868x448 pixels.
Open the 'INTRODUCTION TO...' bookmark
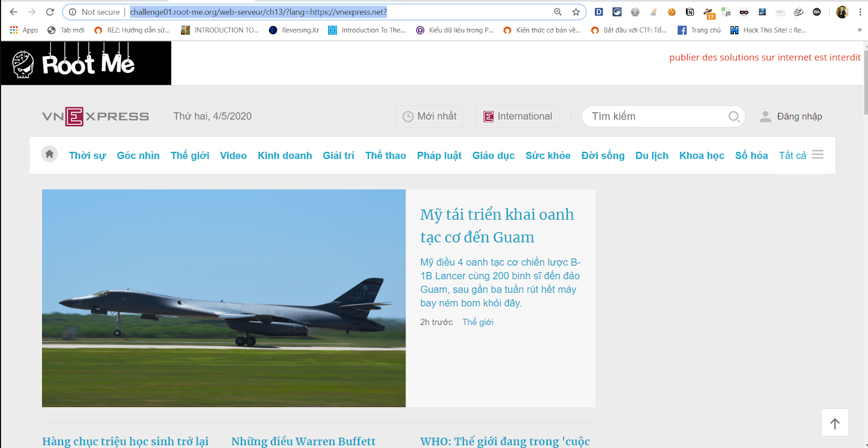[220, 30]
